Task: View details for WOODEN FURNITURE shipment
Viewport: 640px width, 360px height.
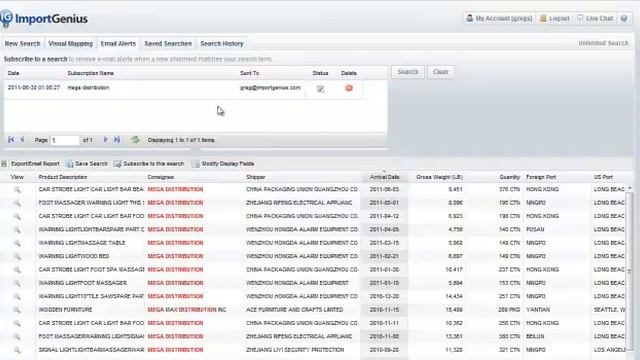Action: [x=17, y=310]
